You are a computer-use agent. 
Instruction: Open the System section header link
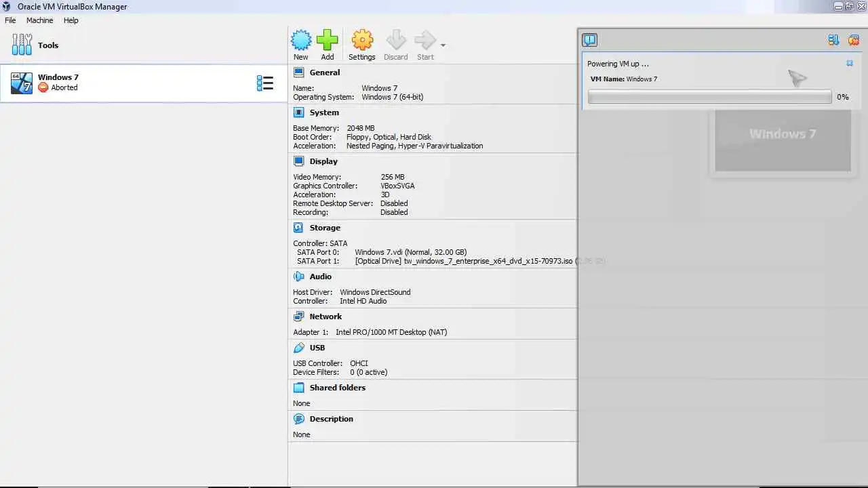(x=324, y=113)
